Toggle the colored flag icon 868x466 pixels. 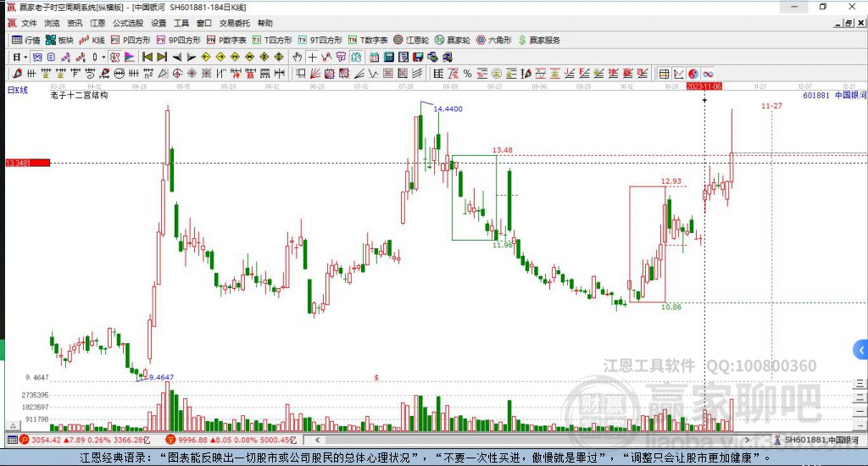coord(130,57)
